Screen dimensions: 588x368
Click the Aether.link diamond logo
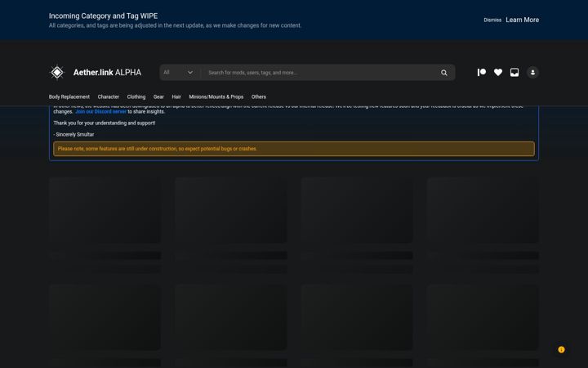point(57,73)
